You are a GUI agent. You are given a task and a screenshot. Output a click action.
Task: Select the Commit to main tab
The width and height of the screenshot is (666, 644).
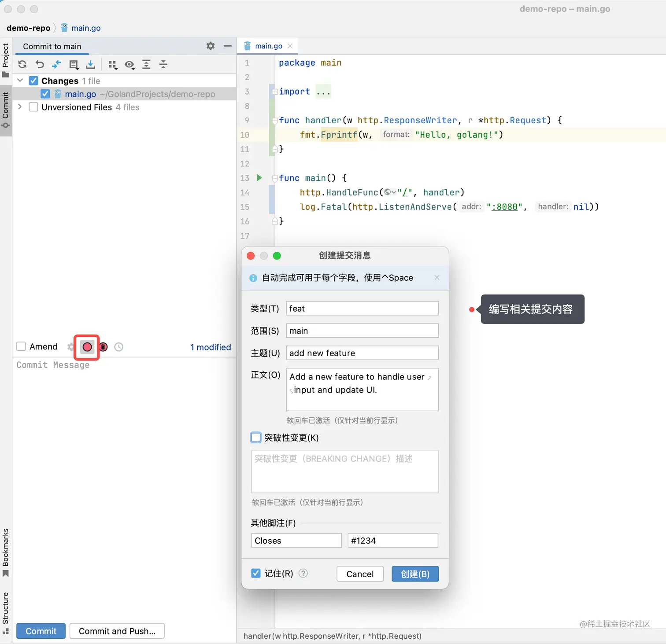point(52,46)
